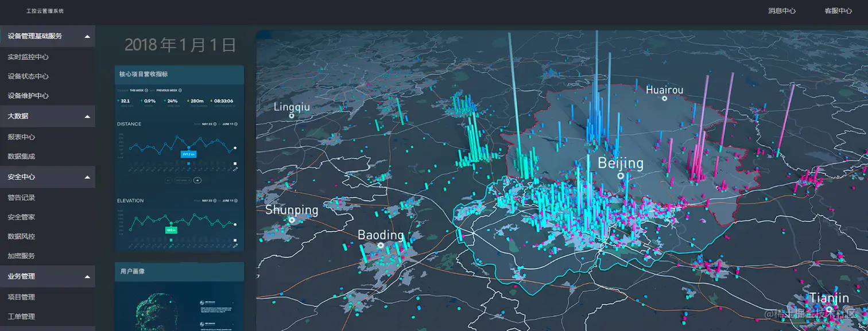Image resolution: width=868 pixels, height=331 pixels.
Task: Collapse the 大数据 section arrow
Action: point(87,116)
